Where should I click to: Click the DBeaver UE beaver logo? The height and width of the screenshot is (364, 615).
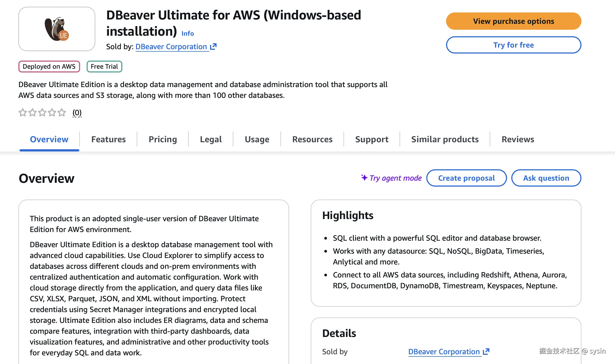pyautogui.click(x=57, y=29)
